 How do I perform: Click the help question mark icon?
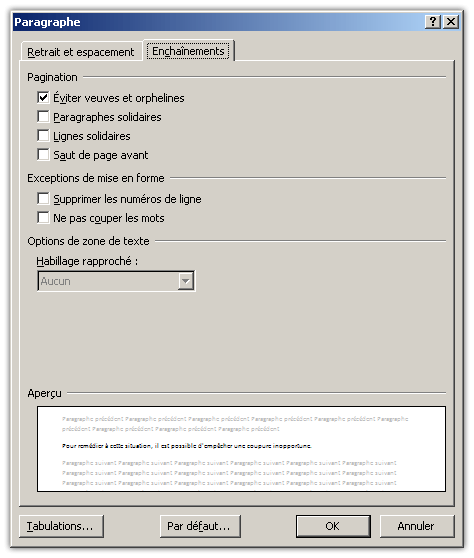coord(433,22)
